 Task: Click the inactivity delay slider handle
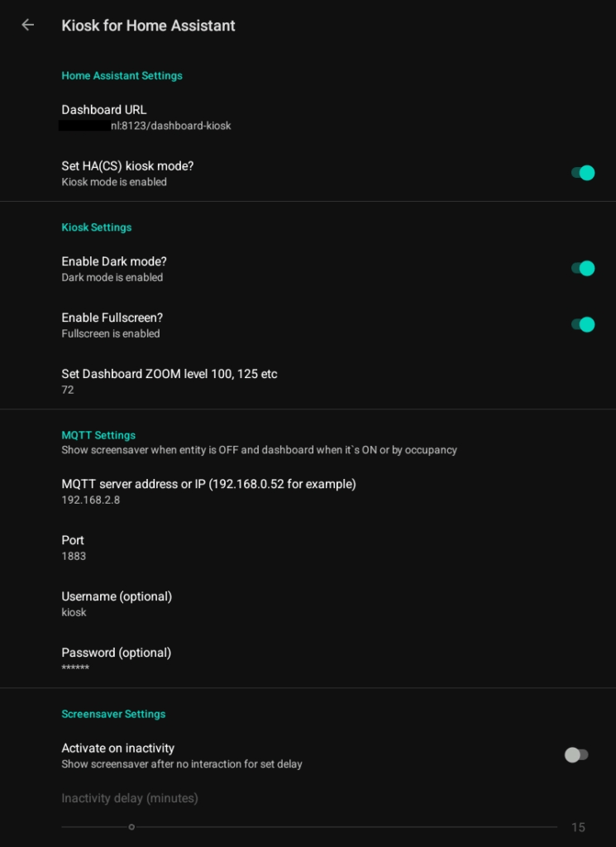[x=131, y=827]
